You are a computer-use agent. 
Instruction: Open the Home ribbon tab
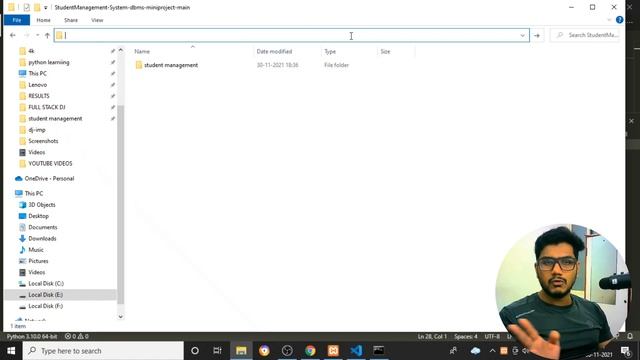[43, 20]
